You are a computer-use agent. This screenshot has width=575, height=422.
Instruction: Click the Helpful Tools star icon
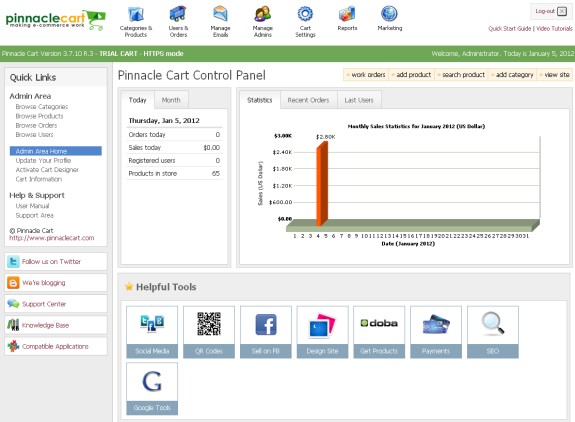coord(129,286)
